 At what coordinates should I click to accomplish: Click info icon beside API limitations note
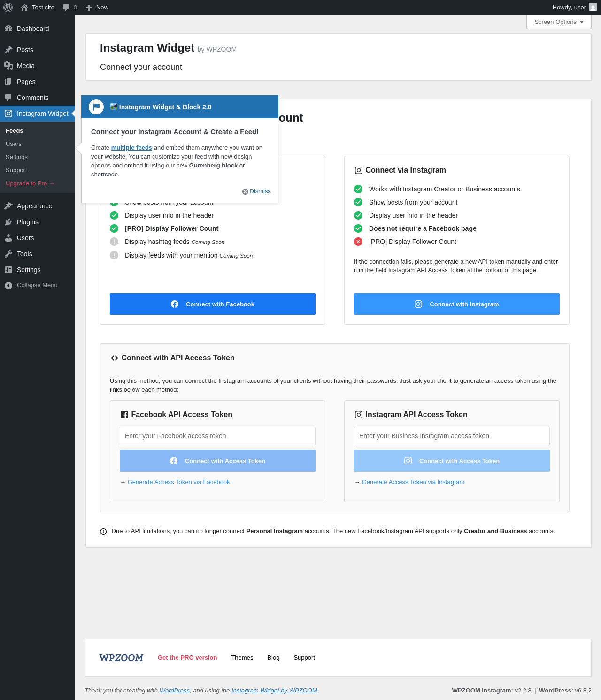(x=103, y=532)
